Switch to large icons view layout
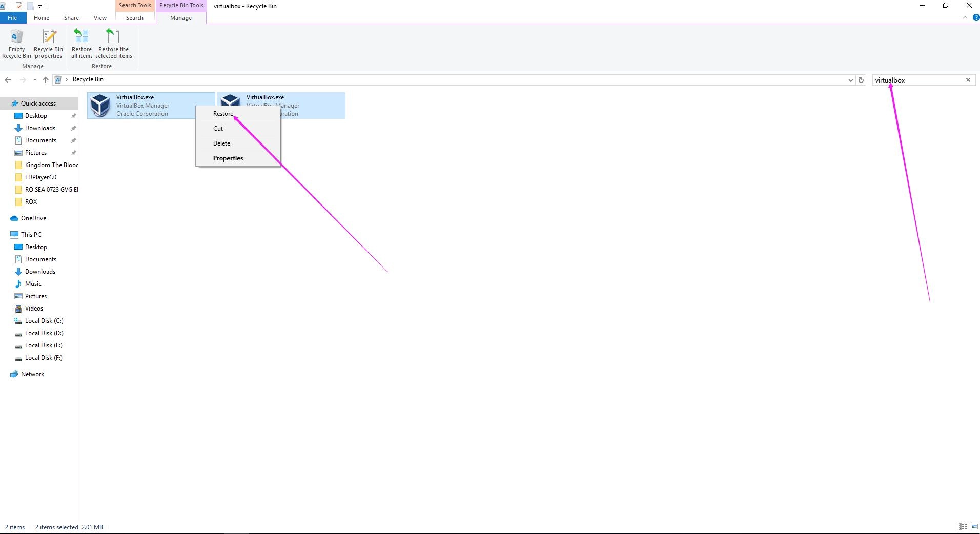 (974, 527)
